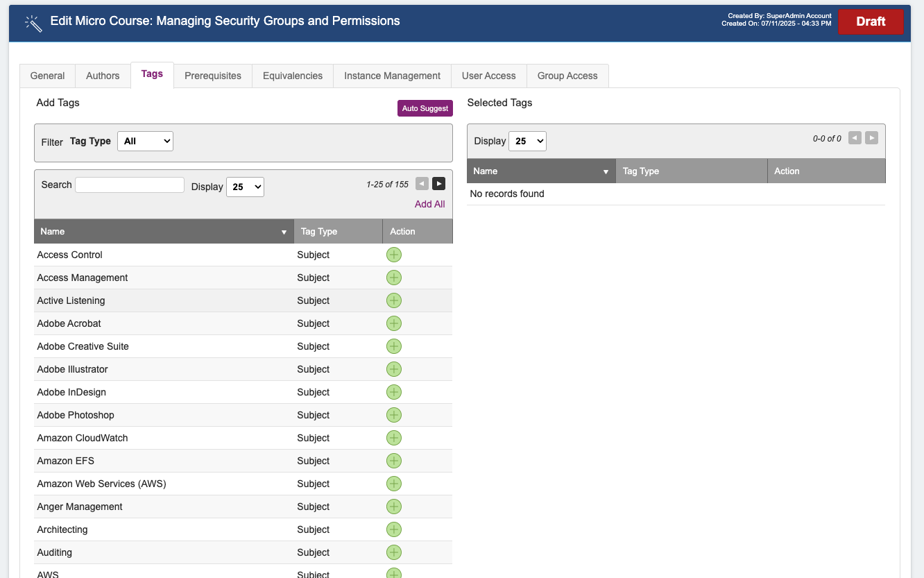The width and height of the screenshot is (924, 578).
Task: Add the Anger Management tag
Action: tap(394, 507)
